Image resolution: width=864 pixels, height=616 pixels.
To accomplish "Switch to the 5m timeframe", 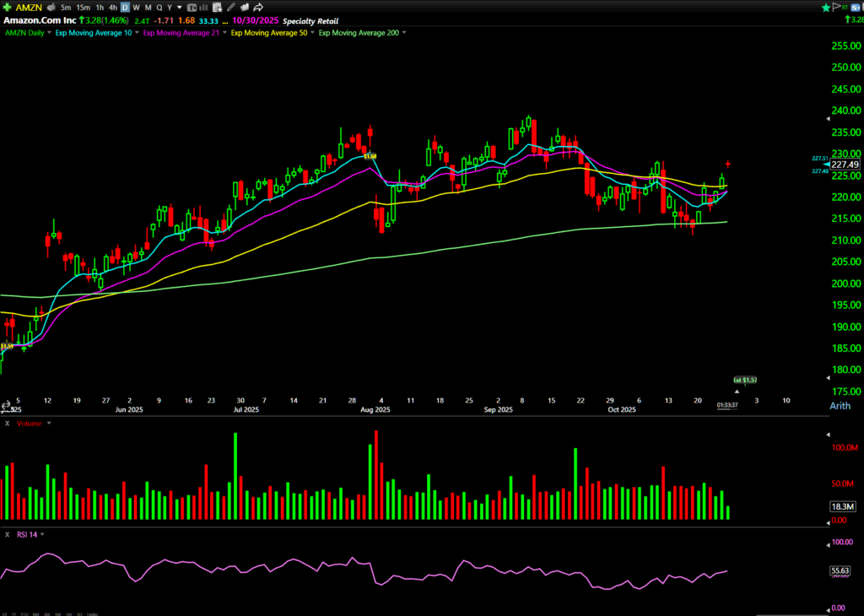I will coord(66,7).
